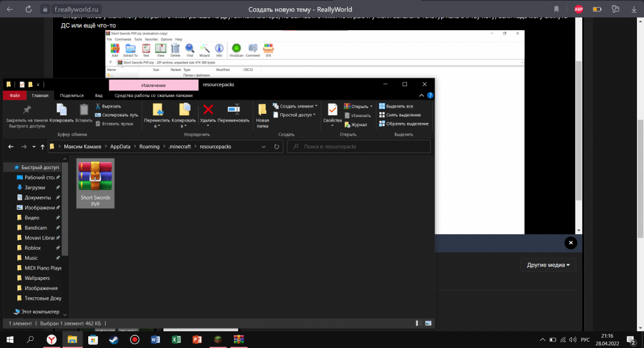644x348 pixels.
Task: Open Steam from the taskbar
Action: pyautogui.click(x=114, y=340)
